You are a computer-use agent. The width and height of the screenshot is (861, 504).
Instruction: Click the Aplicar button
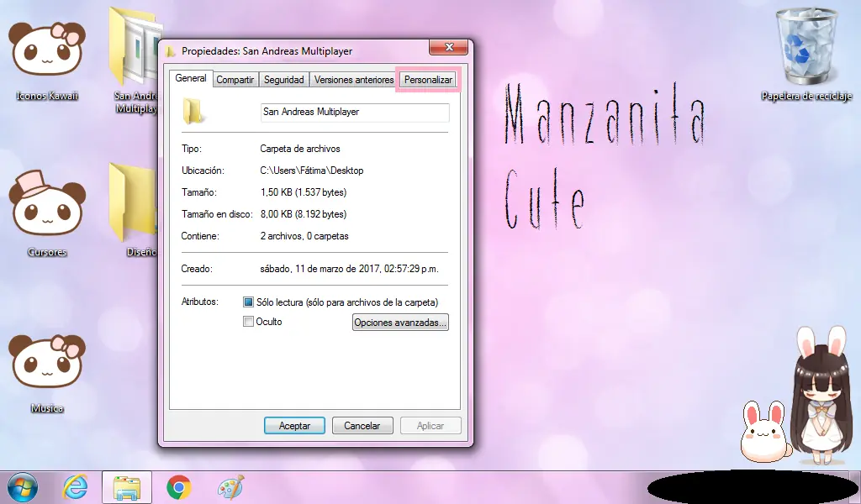pos(430,426)
